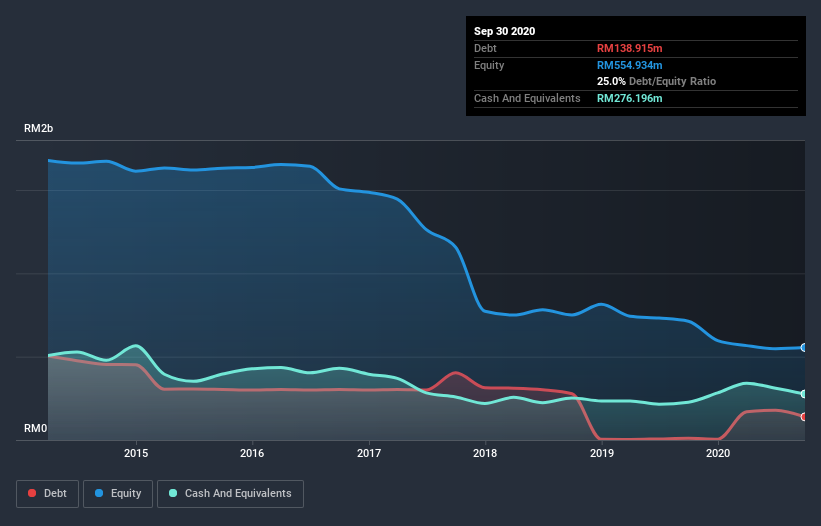This screenshot has height=526, width=821.
Task: Click the teal Cash And Equivalents legend dot
Action: pyautogui.click(x=173, y=493)
